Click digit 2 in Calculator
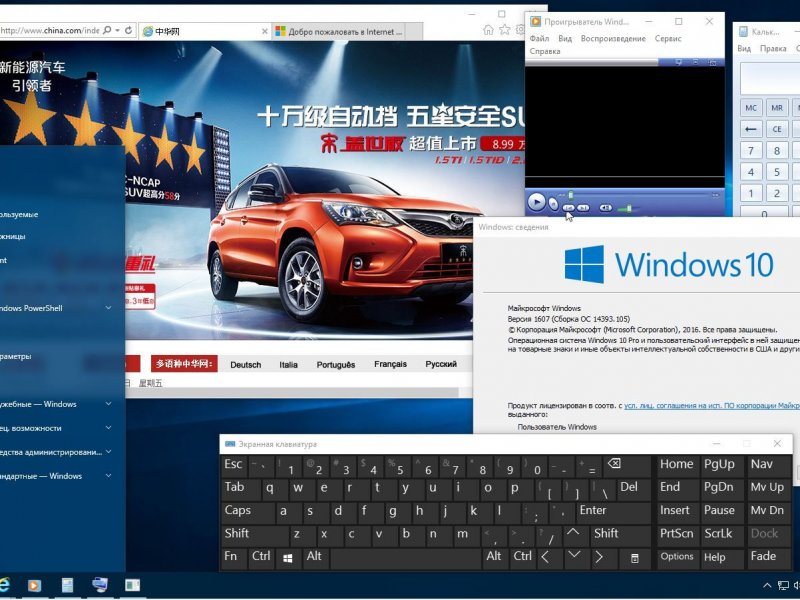 point(777,193)
